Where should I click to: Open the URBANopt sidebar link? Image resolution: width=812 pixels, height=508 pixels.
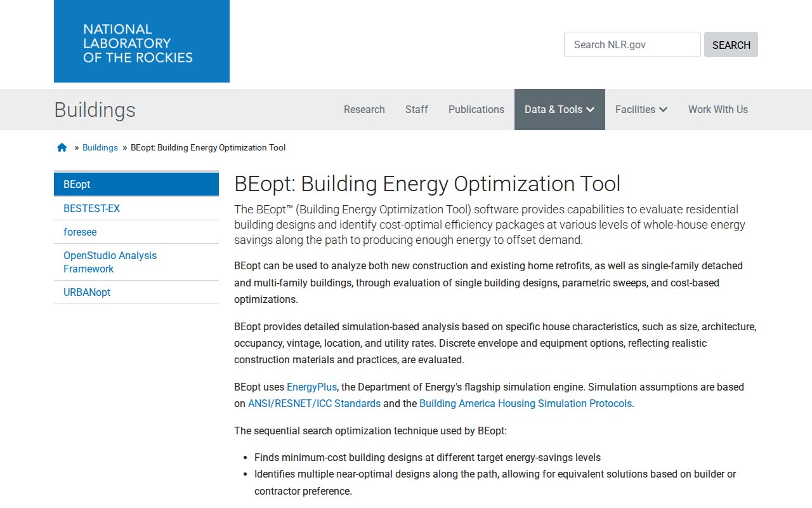[x=87, y=292]
